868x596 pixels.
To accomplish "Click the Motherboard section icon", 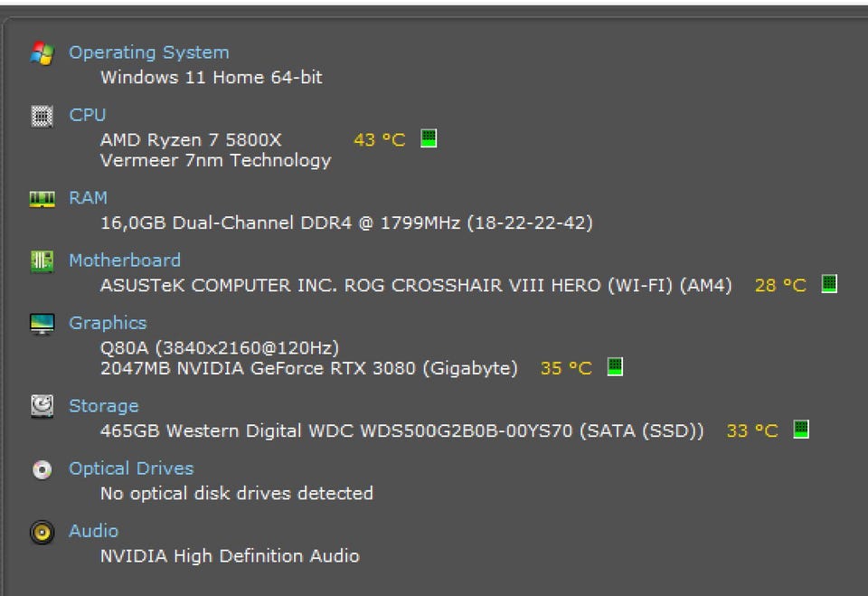I will point(42,260).
